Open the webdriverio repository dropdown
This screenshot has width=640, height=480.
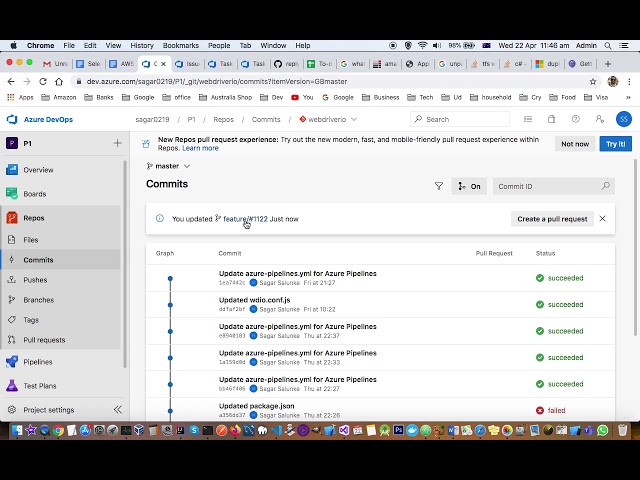tap(328, 119)
